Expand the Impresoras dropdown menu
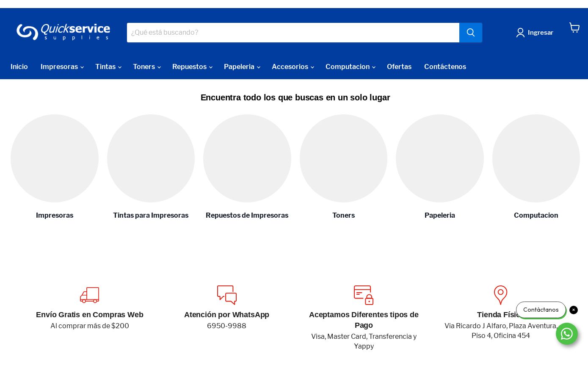 point(62,67)
